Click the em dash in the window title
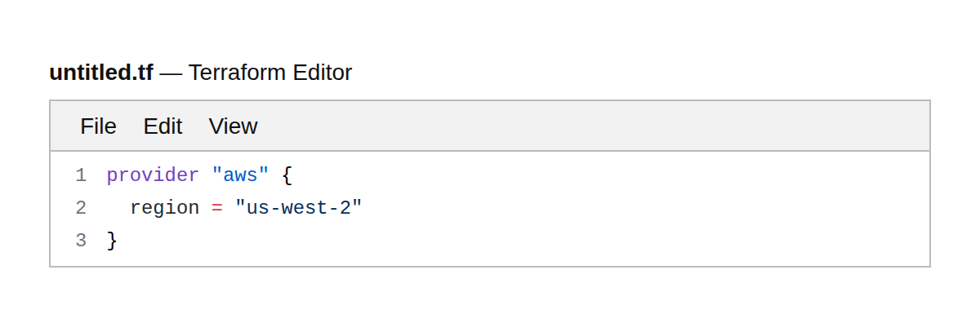This screenshot has width=980, height=323. pyautogui.click(x=171, y=73)
